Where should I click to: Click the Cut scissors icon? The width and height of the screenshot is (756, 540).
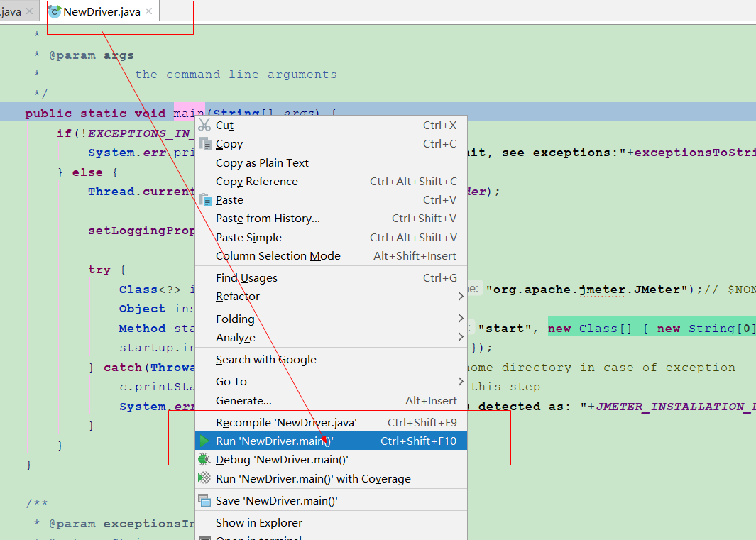pos(204,125)
